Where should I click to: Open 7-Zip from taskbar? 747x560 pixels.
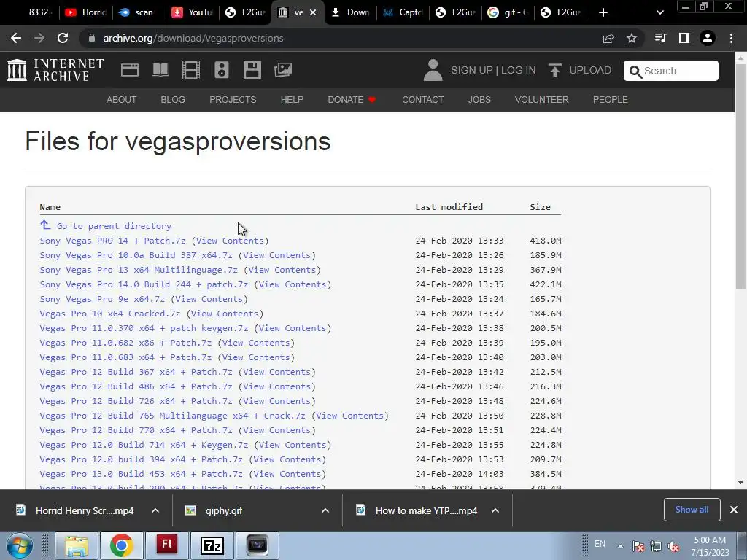(212, 545)
